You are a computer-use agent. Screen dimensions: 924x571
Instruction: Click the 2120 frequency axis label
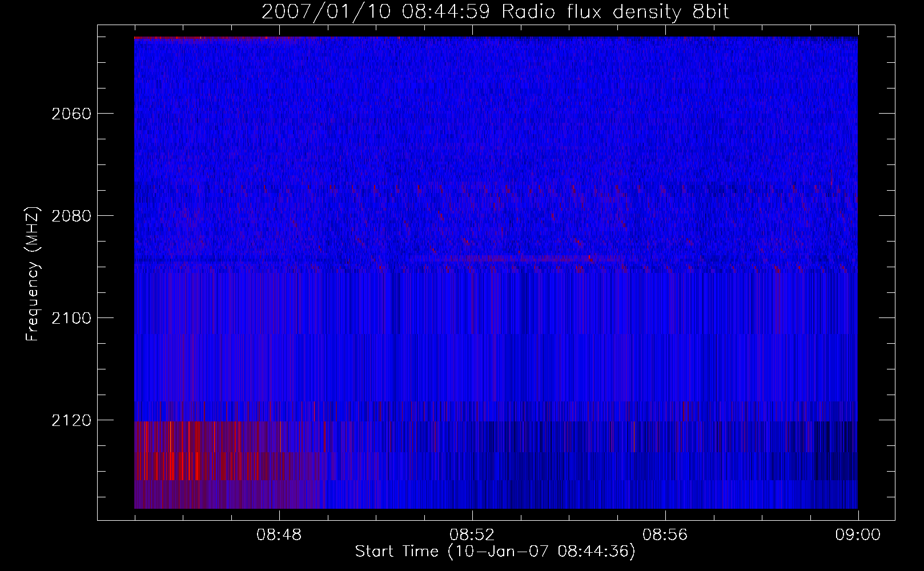[71, 420]
